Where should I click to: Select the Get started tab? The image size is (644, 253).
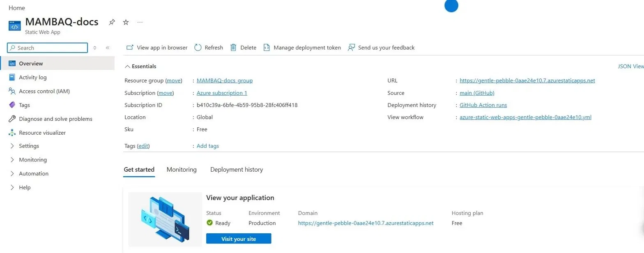pyautogui.click(x=139, y=170)
